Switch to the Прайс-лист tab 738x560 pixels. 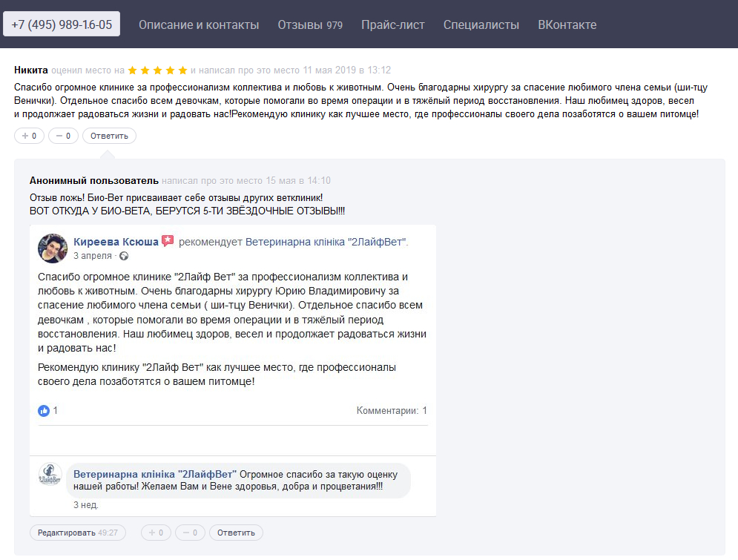click(x=393, y=24)
